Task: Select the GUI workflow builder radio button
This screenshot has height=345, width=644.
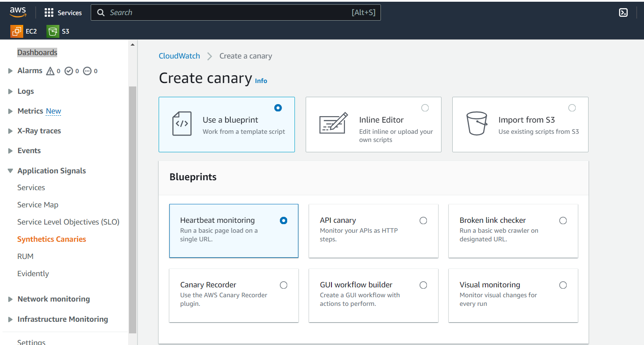Action: (423, 285)
